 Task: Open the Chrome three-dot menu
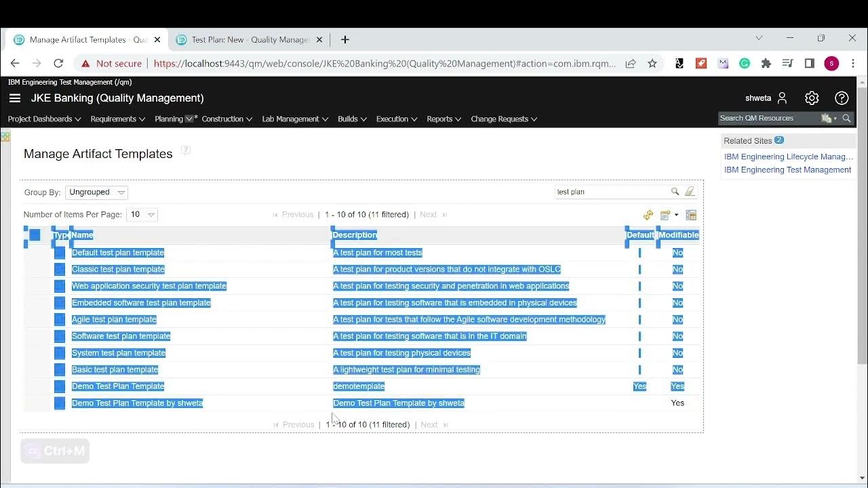coord(853,63)
